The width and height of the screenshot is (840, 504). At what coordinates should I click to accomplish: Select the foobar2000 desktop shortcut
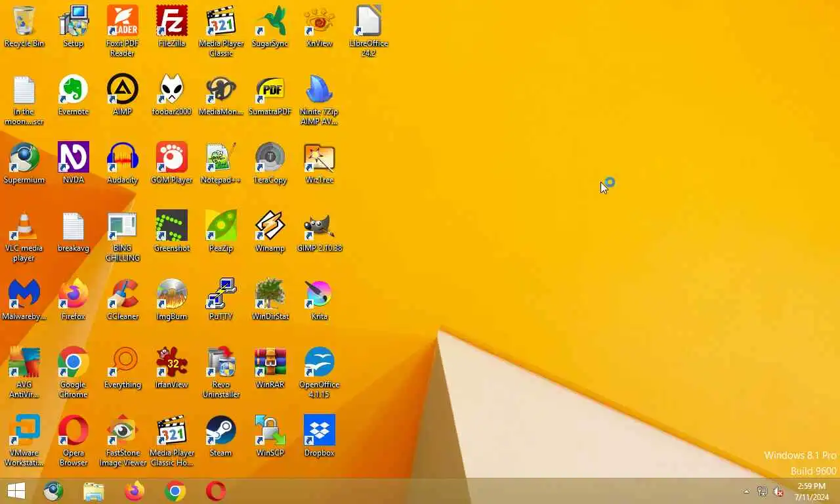172,95
